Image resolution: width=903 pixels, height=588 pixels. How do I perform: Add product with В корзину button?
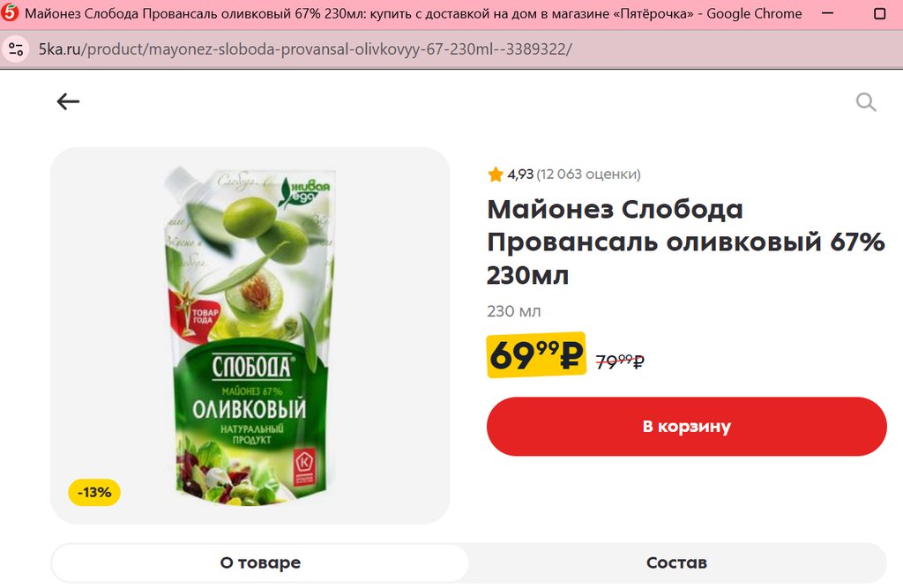(x=686, y=426)
